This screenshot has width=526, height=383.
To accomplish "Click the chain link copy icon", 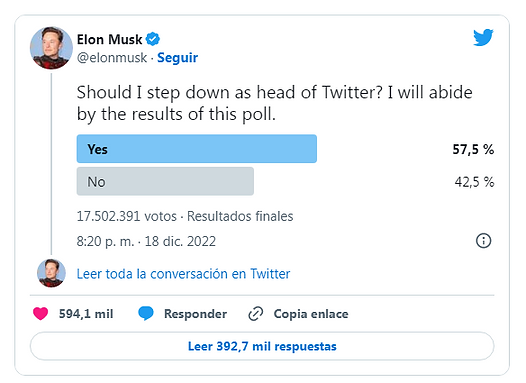I will (256, 314).
